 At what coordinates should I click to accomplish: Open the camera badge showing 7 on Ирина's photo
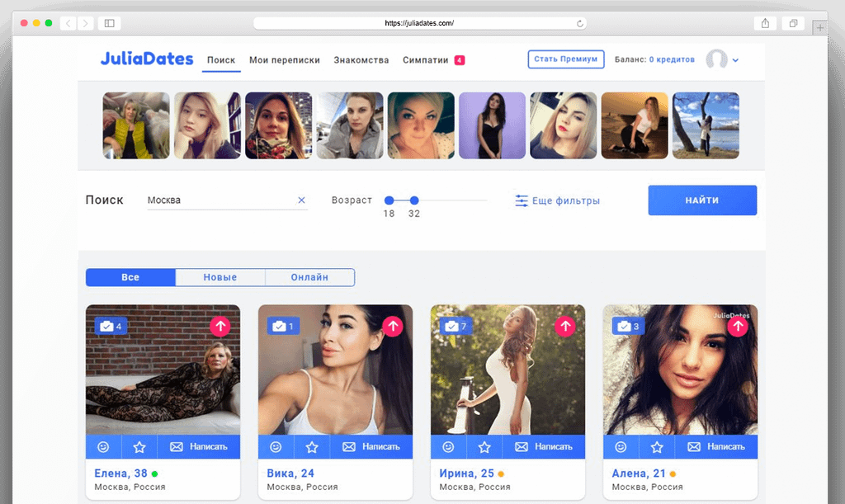456,327
